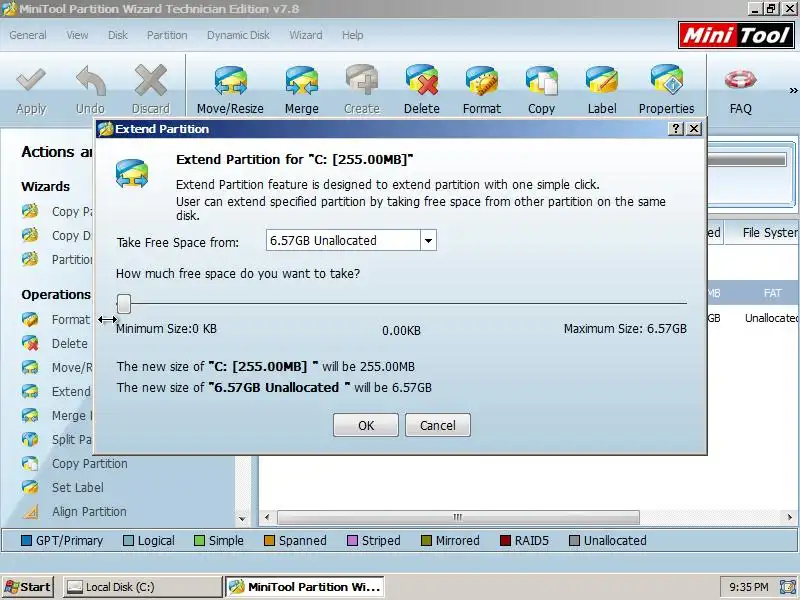This screenshot has width=800, height=600.
Task: Click the Label toolbar icon
Action: click(602, 81)
